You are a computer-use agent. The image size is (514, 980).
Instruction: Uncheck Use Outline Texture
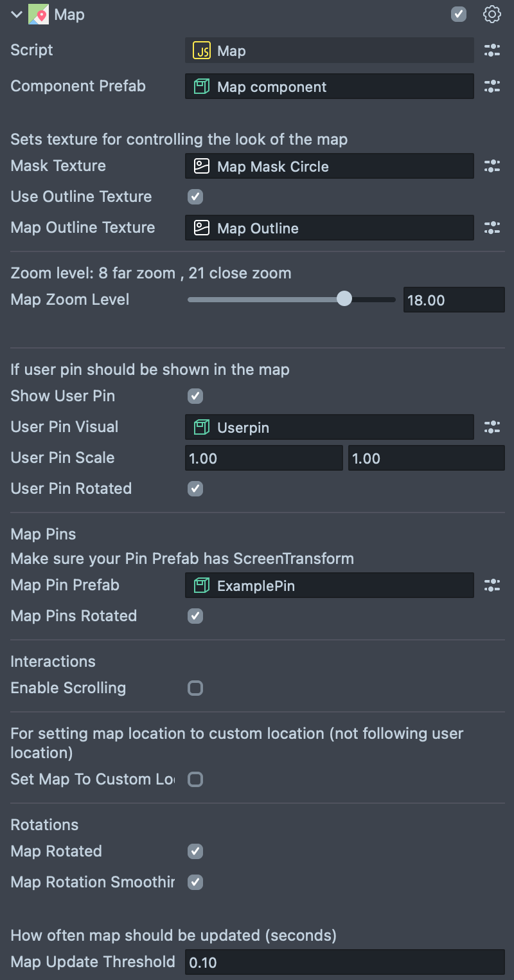(195, 197)
